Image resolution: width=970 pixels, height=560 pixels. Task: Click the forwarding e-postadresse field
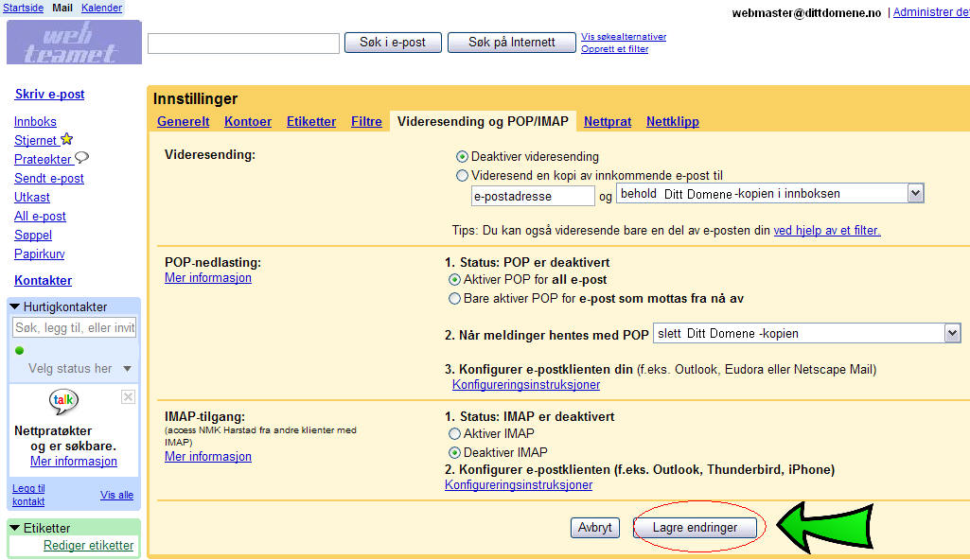(533, 196)
